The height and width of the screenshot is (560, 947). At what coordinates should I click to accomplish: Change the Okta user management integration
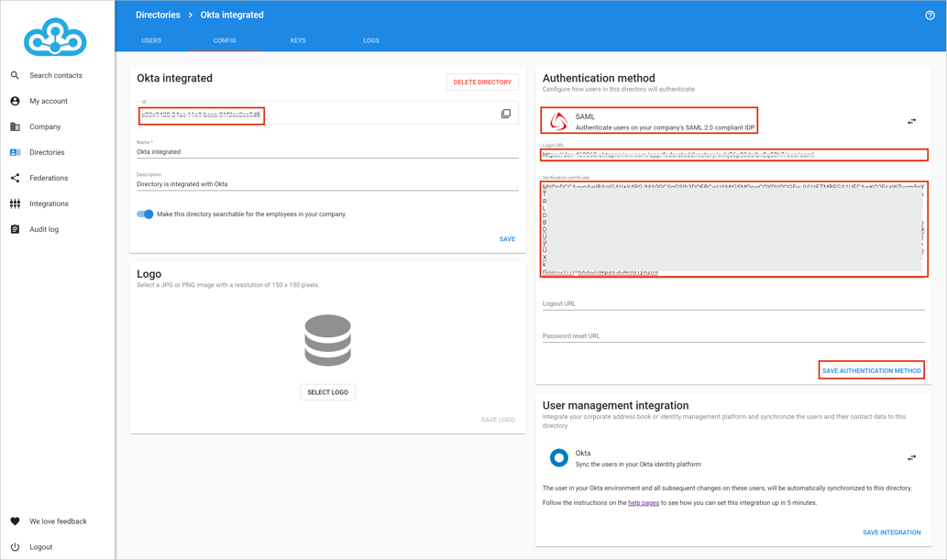click(911, 458)
